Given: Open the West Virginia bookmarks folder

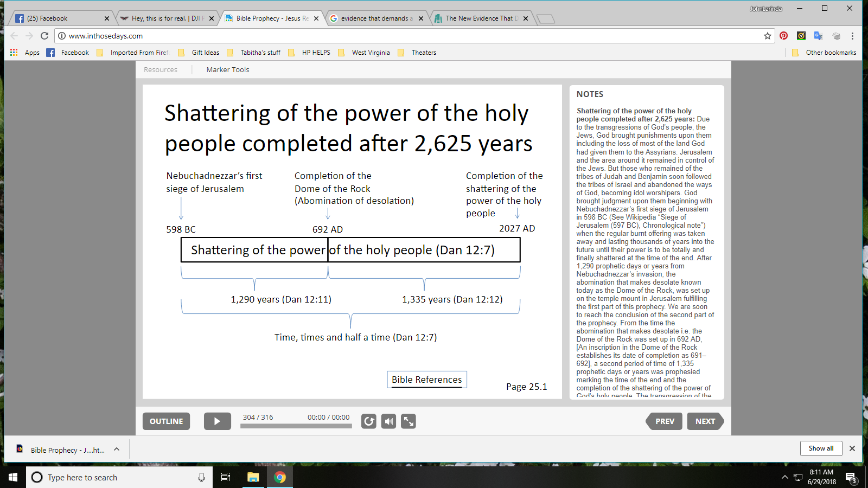Looking at the screenshot, I should pyautogui.click(x=364, y=53).
